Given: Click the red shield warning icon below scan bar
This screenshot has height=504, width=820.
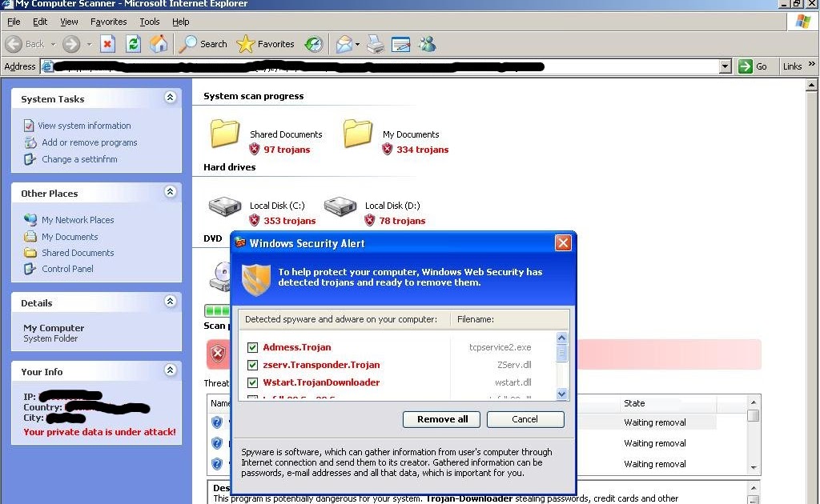Looking at the screenshot, I should 218,354.
